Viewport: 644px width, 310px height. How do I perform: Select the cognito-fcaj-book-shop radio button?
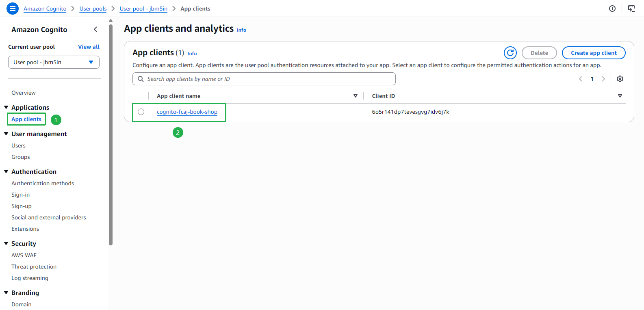[x=141, y=112]
